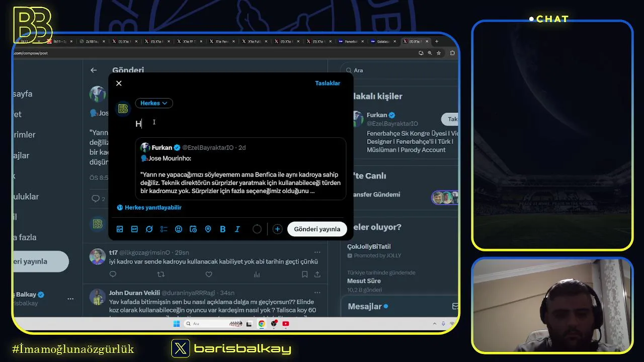Open more options on John Duran Vekili comment
The height and width of the screenshot is (362, 644).
pos(317,293)
